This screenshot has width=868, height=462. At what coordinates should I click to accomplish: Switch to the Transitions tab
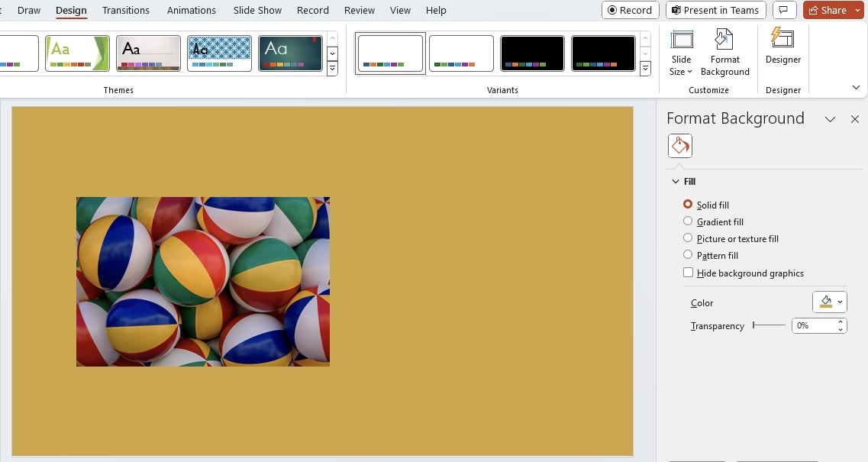[x=126, y=10]
